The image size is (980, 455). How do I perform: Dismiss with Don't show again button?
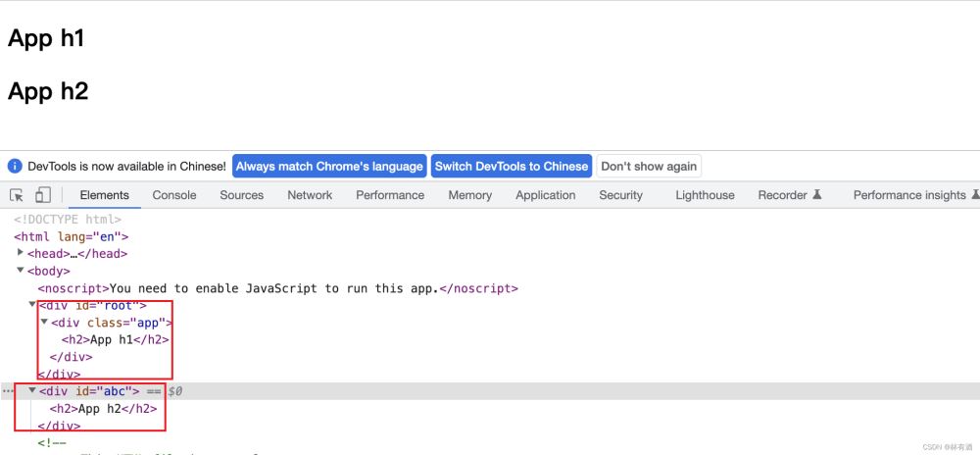click(649, 167)
